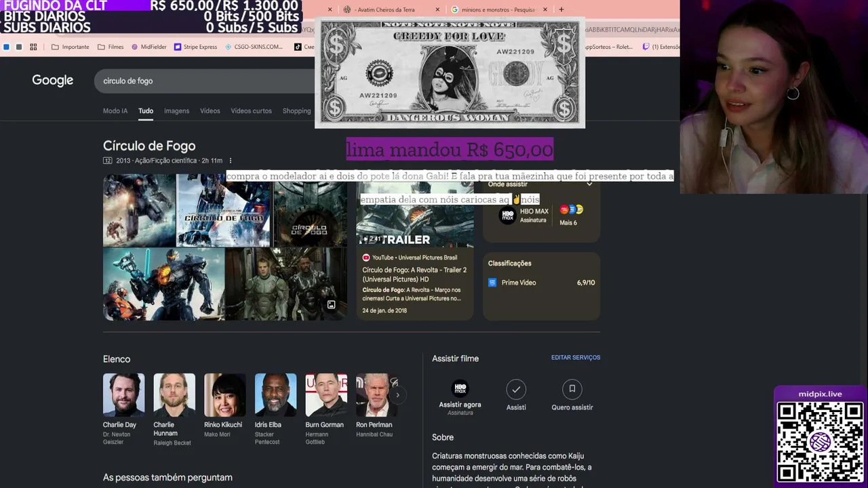Show more cast with the next arrow

coord(397,394)
